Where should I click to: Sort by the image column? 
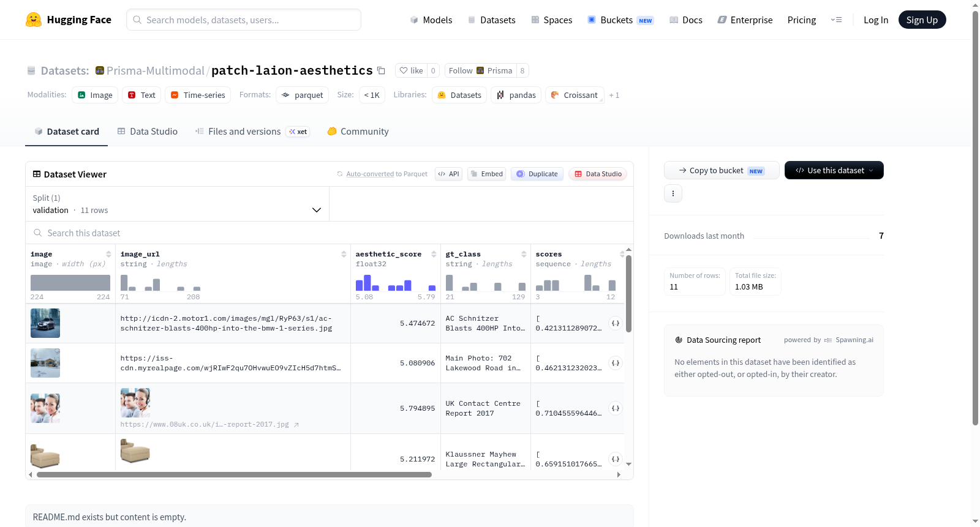[x=108, y=254]
